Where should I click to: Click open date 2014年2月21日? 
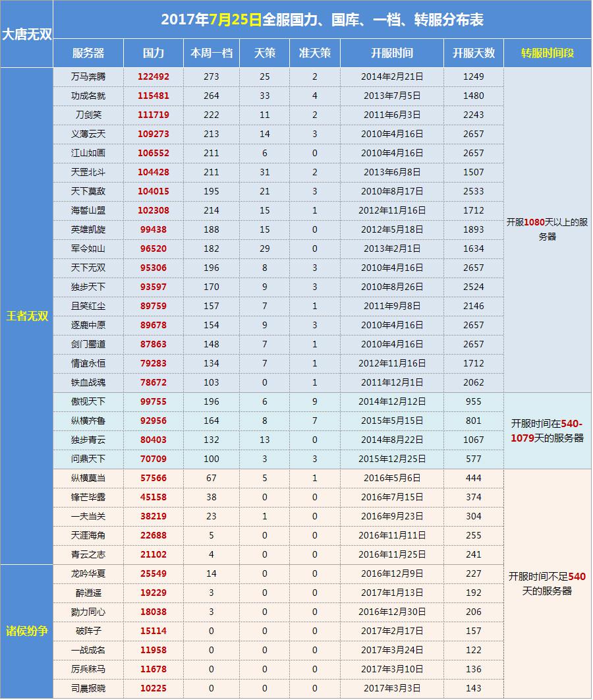coord(392,76)
